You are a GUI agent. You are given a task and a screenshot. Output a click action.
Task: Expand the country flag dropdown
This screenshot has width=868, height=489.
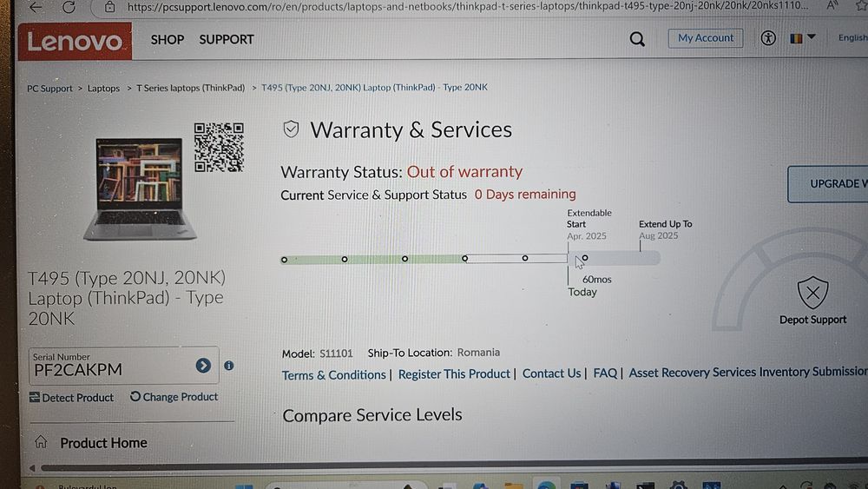(803, 38)
